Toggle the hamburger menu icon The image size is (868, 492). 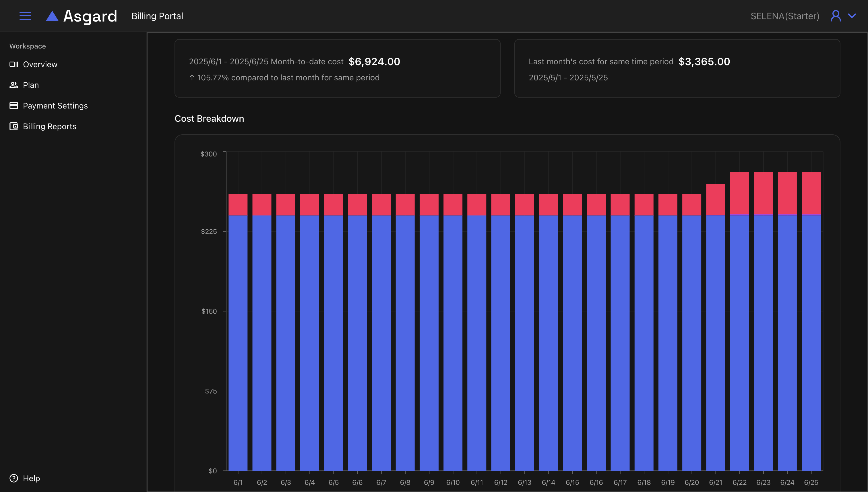[25, 16]
